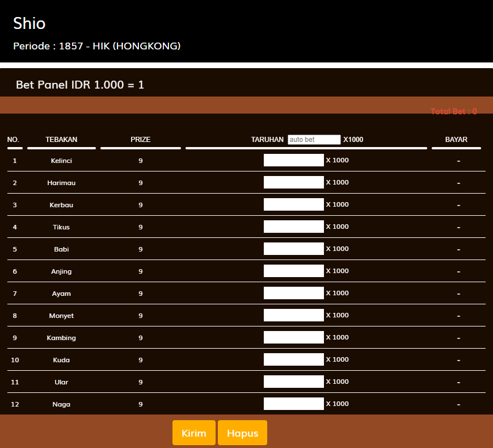Click the Kambing wager field
This screenshot has height=448, width=493.
pyautogui.click(x=293, y=337)
